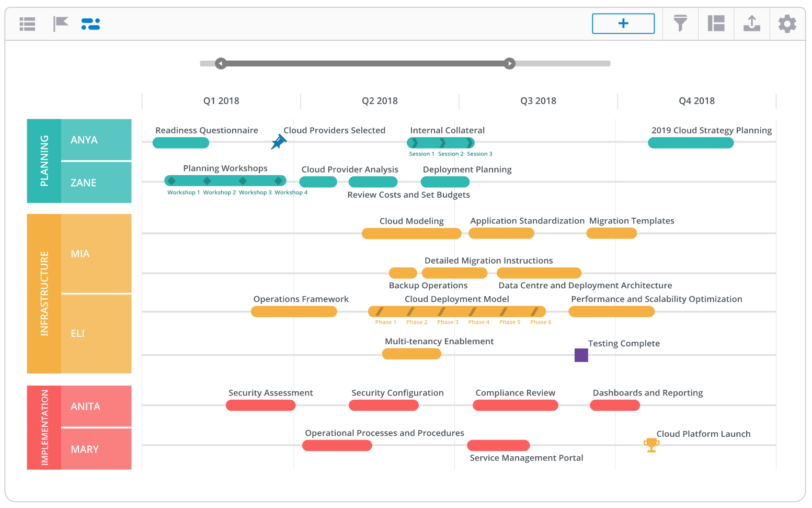The height and width of the screenshot is (508, 812).
Task: Select the active timeline roadmap view
Action: (x=90, y=24)
